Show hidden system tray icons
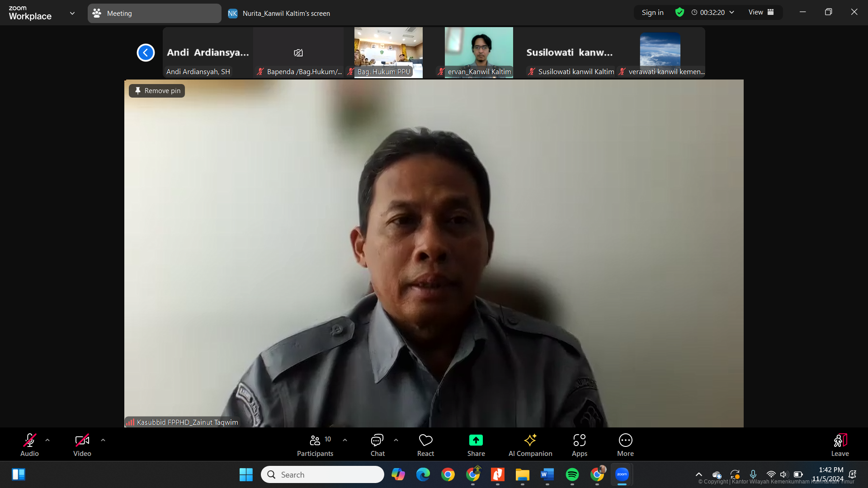 699,474
